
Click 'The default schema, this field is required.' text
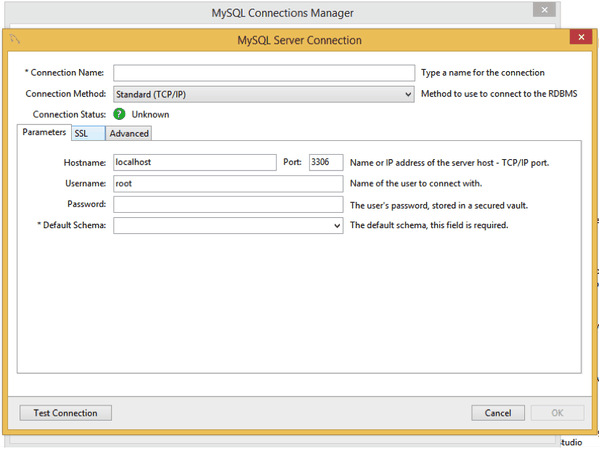click(x=429, y=225)
